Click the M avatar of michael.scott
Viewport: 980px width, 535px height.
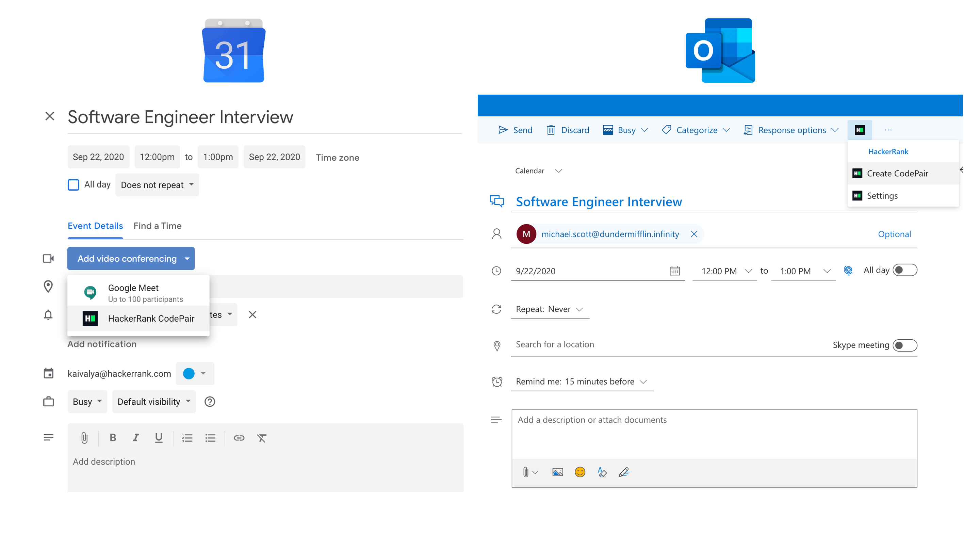526,234
